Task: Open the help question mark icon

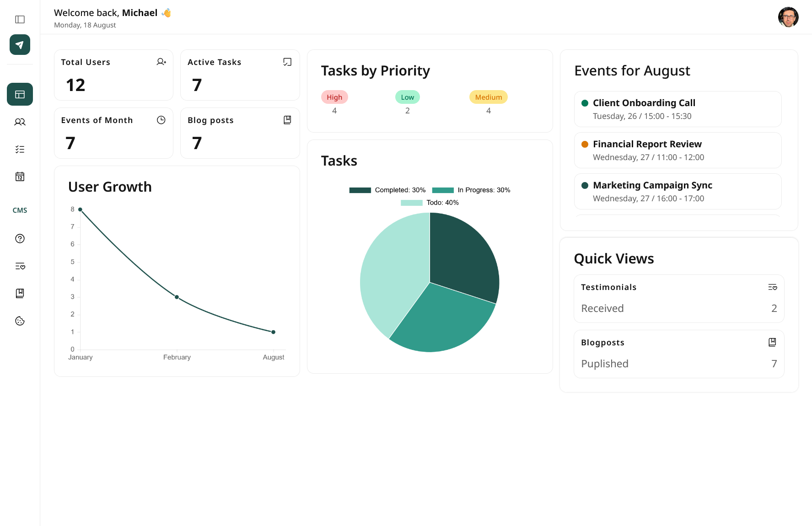Action: (20, 238)
